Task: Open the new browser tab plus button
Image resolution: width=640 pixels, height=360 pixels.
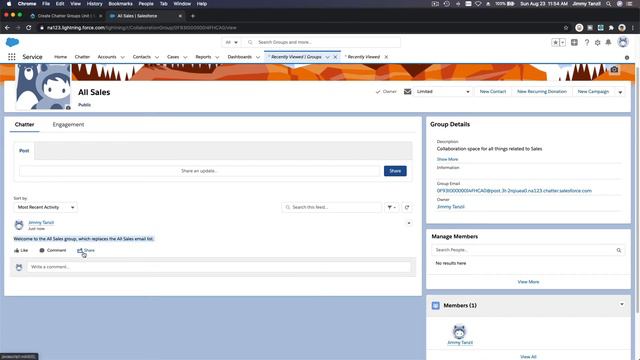Action: click(x=193, y=16)
